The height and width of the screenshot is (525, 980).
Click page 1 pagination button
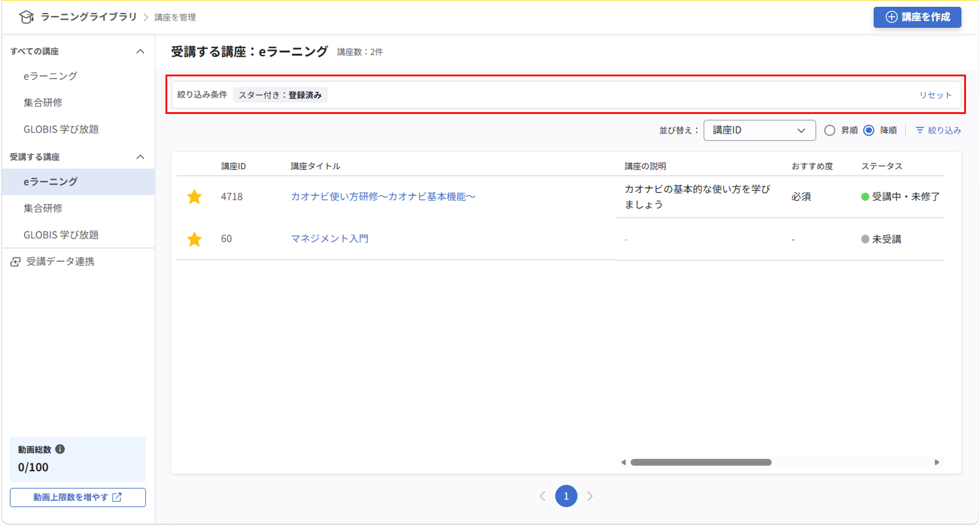click(x=566, y=496)
